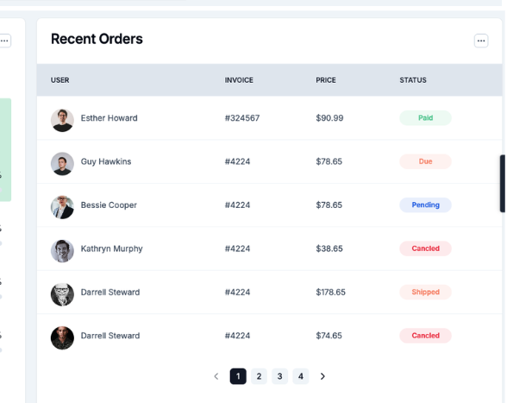Image resolution: width=532 pixels, height=403 pixels.
Task: Select page 1 in pagination
Action: 238,376
